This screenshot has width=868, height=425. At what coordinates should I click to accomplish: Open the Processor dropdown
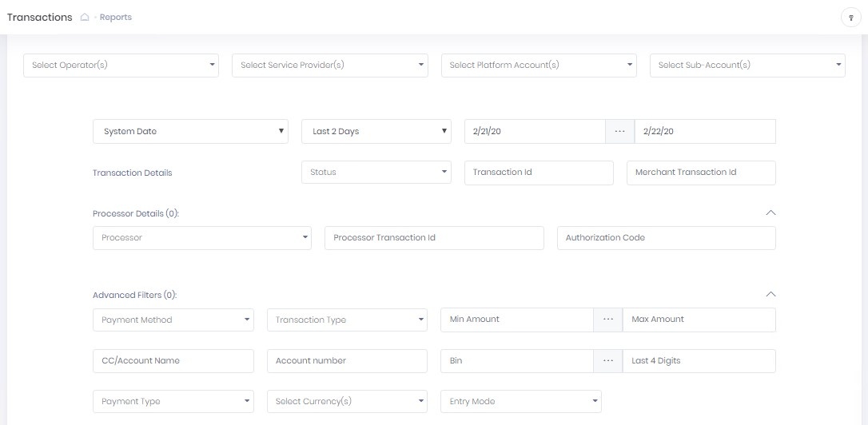click(x=202, y=238)
